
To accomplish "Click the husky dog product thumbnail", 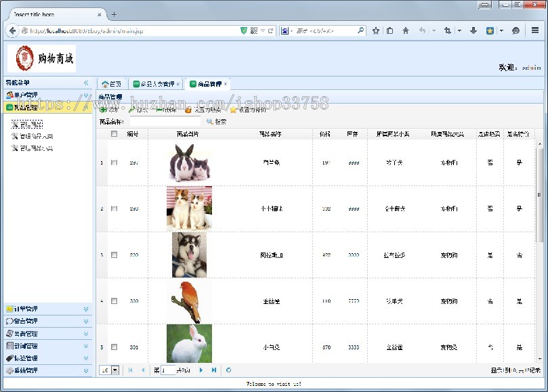I will pos(189,255).
